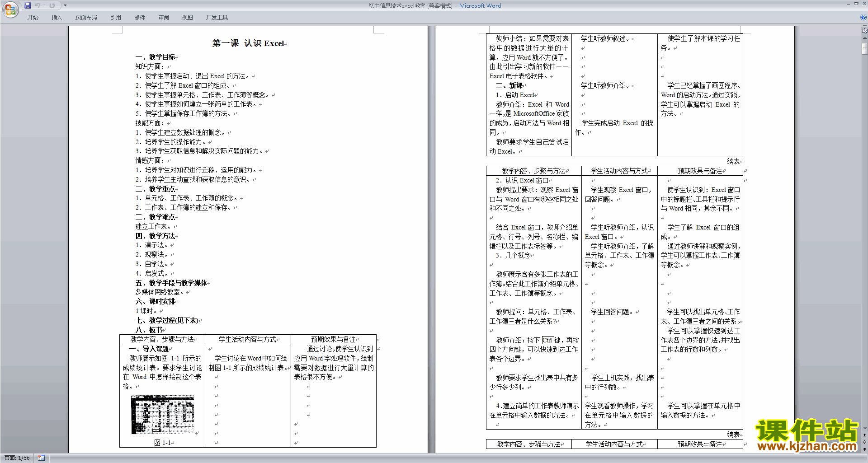This screenshot has height=463, width=868.
Task: Click the line 3. 自学法
Action: pos(152,264)
